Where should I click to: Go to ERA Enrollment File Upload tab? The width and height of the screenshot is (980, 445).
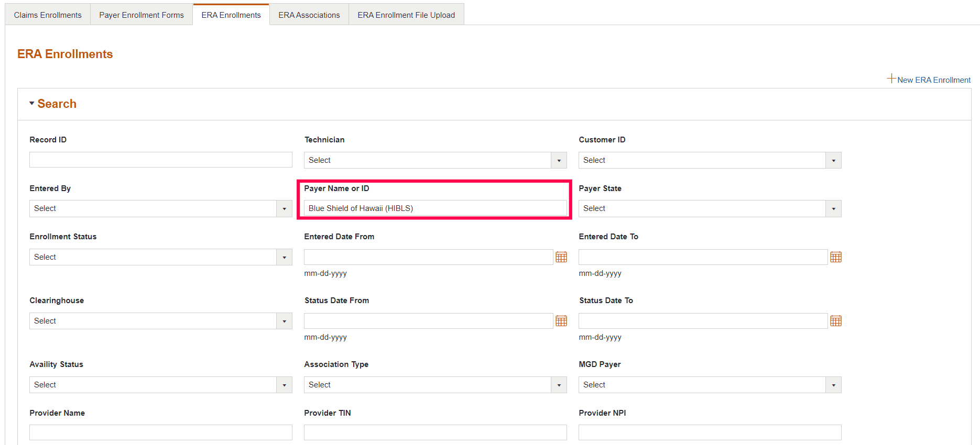(406, 15)
